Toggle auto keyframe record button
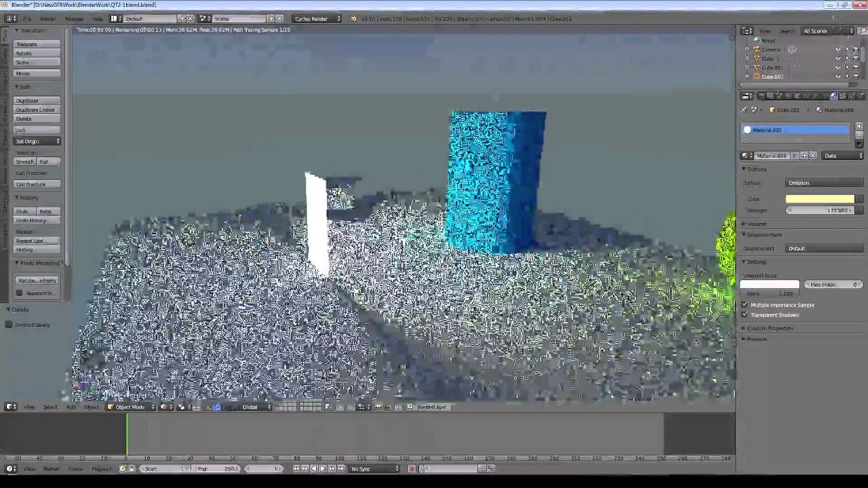Screen dimensions: 868x488 pos(412,468)
